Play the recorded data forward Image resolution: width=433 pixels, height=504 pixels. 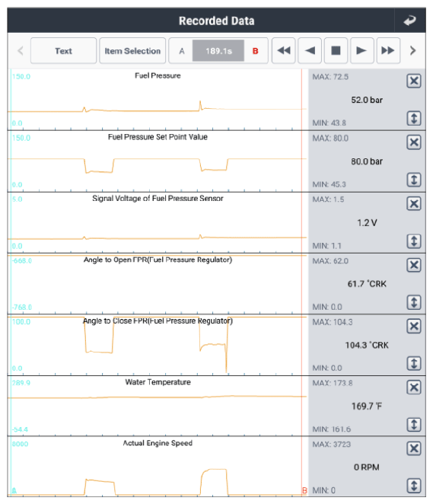click(x=362, y=51)
